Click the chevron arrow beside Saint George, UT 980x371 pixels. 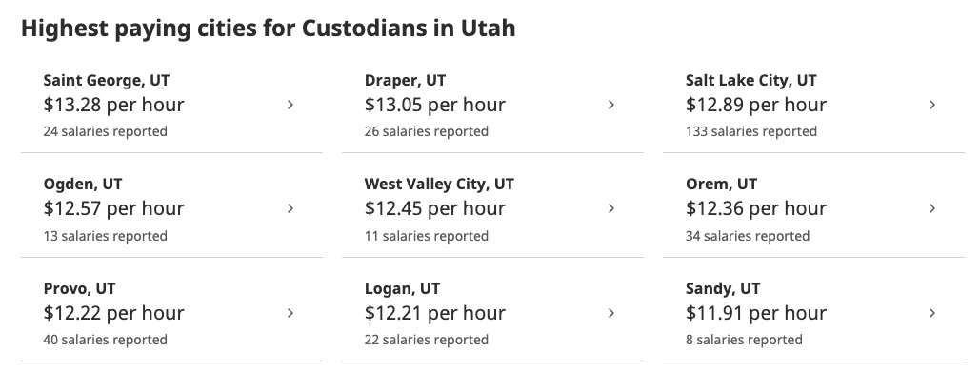point(290,105)
